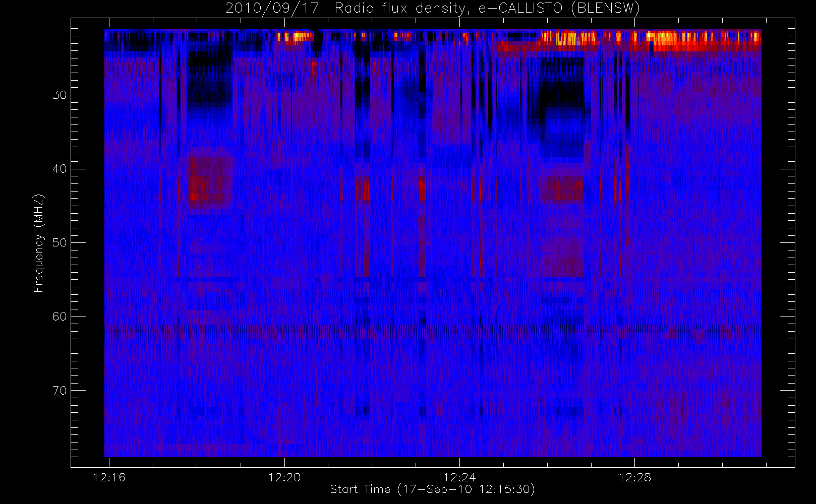Click the "Start Time (17-Sep-10 12:15:30)" label
This screenshot has height=504, width=816.
432,489
